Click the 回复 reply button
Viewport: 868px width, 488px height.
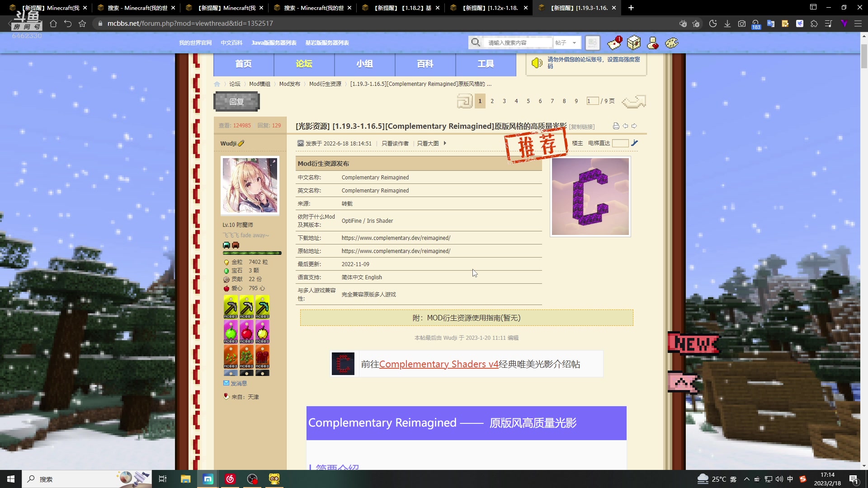(x=236, y=102)
